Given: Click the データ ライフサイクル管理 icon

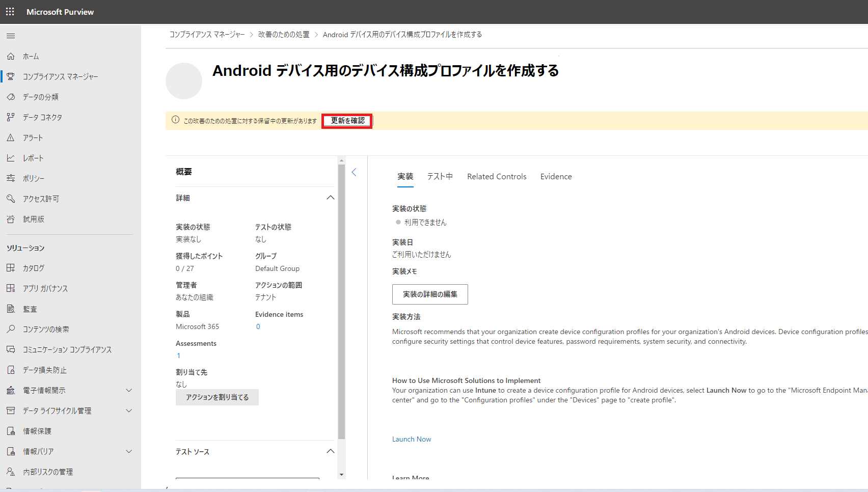Looking at the screenshot, I should 11,411.
